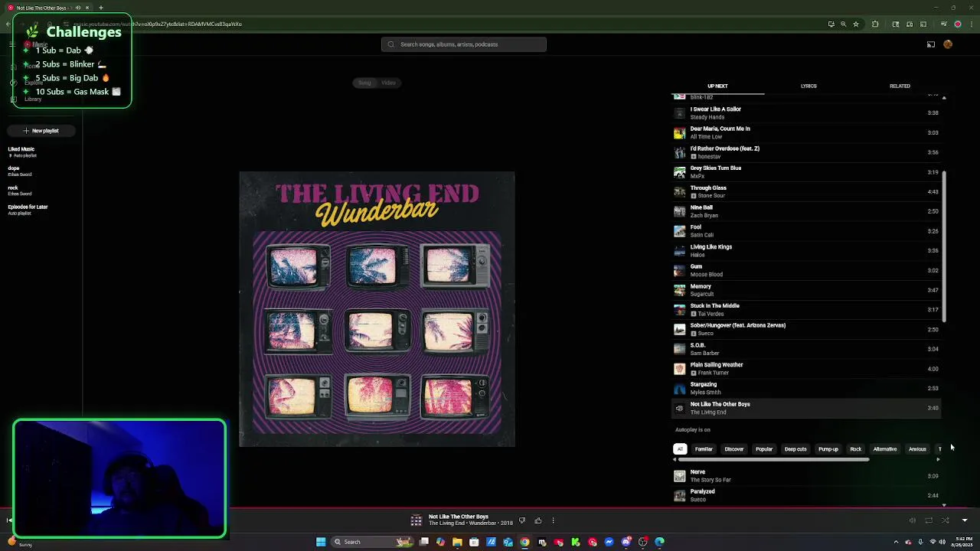Play Nine Ball by Zach Bryan

pyautogui.click(x=806, y=211)
